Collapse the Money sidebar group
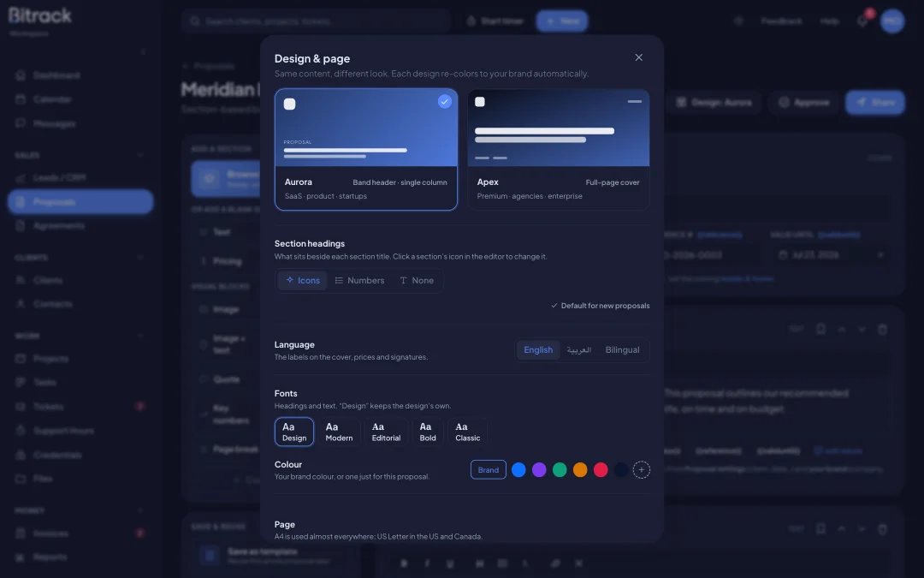 [140, 510]
